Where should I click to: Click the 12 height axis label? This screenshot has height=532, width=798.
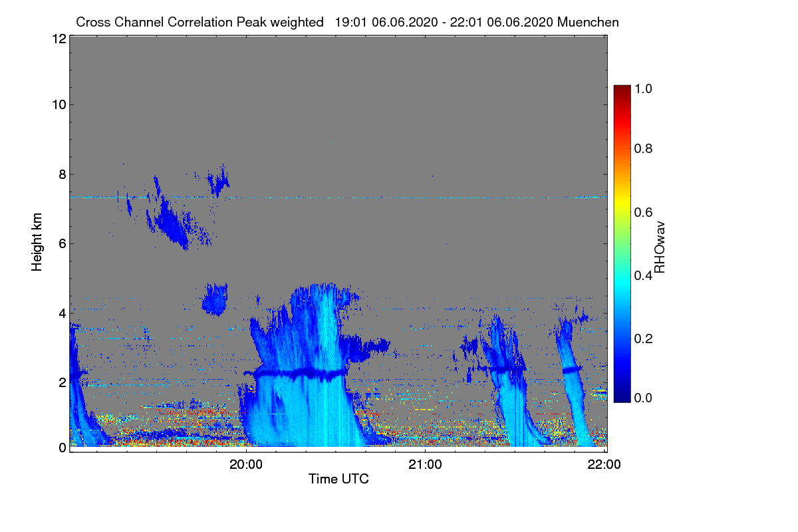click(x=58, y=39)
